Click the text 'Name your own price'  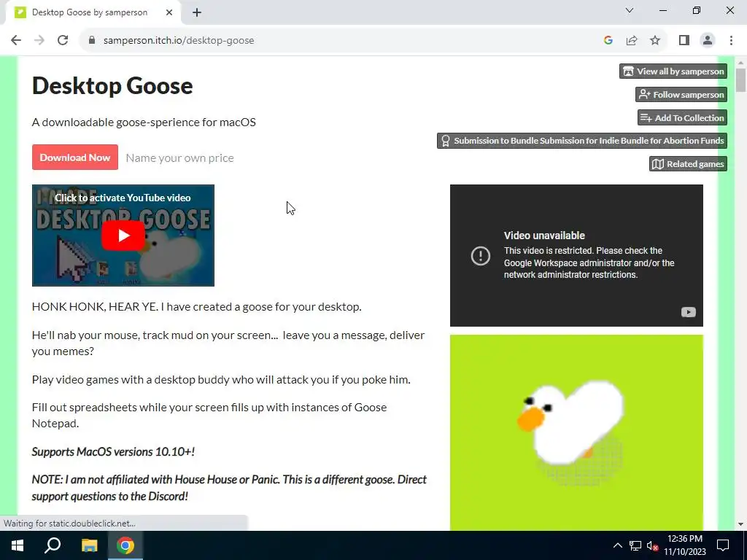click(179, 158)
